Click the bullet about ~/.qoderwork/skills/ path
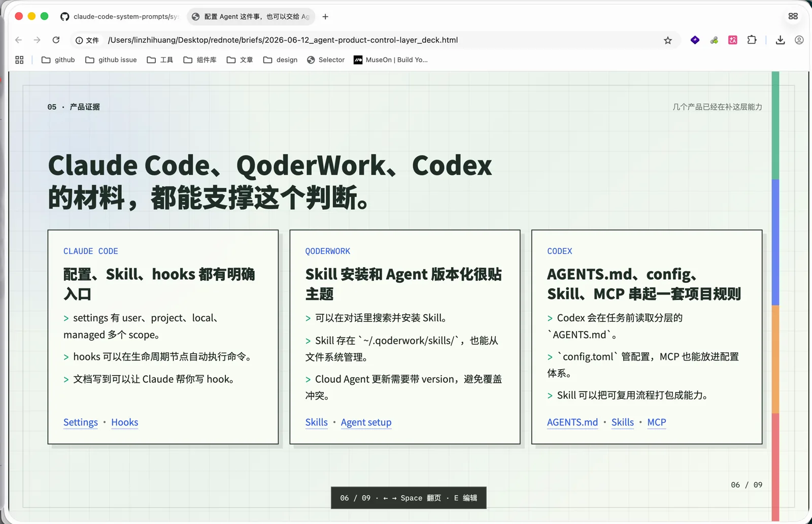Image resolution: width=812 pixels, height=524 pixels. pyautogui.click(x=402, y=348)
